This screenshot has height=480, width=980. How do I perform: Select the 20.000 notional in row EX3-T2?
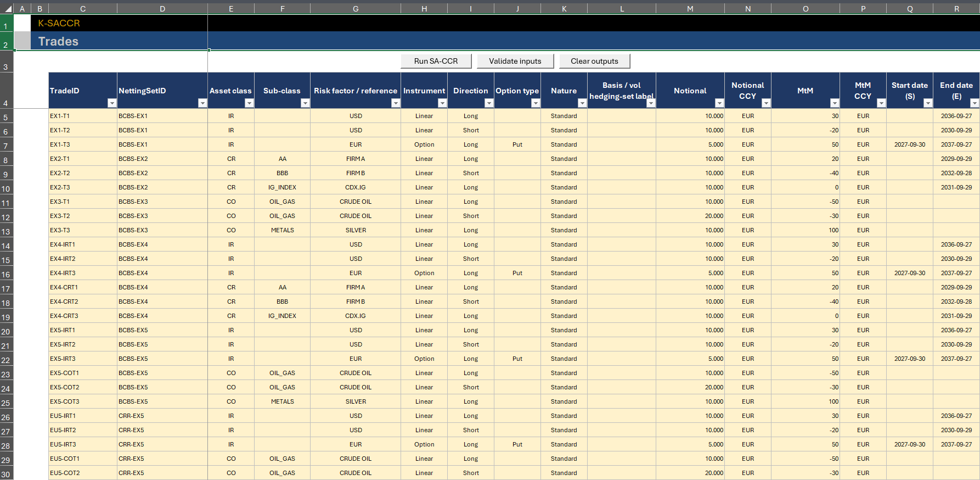(690, 216)
